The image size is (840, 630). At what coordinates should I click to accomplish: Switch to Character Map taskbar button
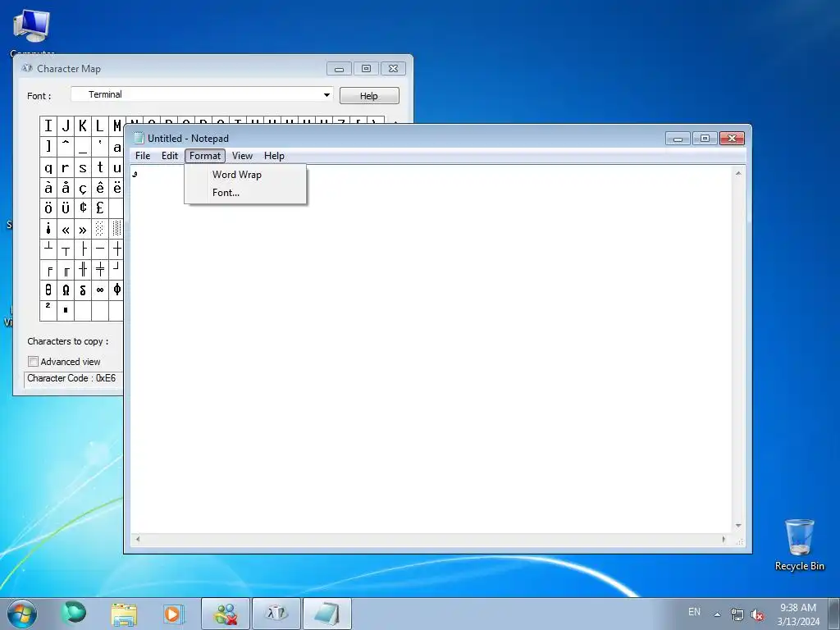(276, 614)
